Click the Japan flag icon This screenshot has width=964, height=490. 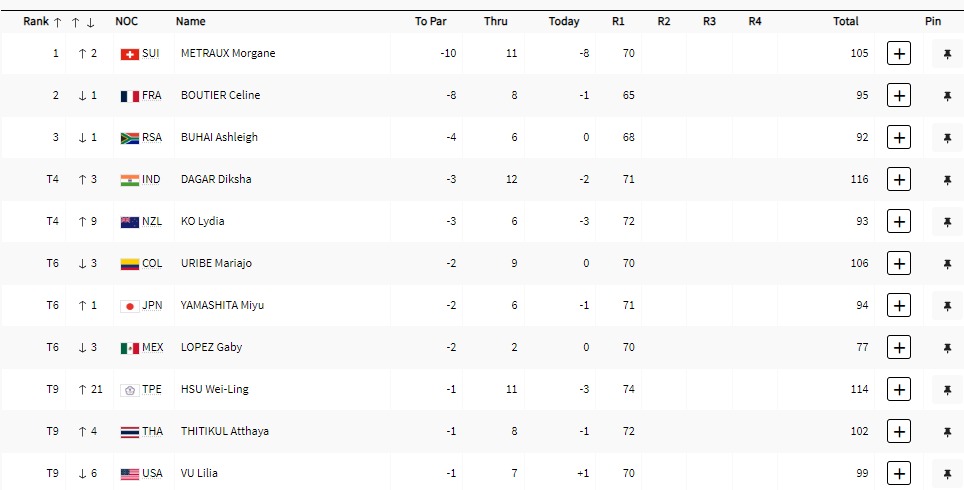tap(129, 306)
